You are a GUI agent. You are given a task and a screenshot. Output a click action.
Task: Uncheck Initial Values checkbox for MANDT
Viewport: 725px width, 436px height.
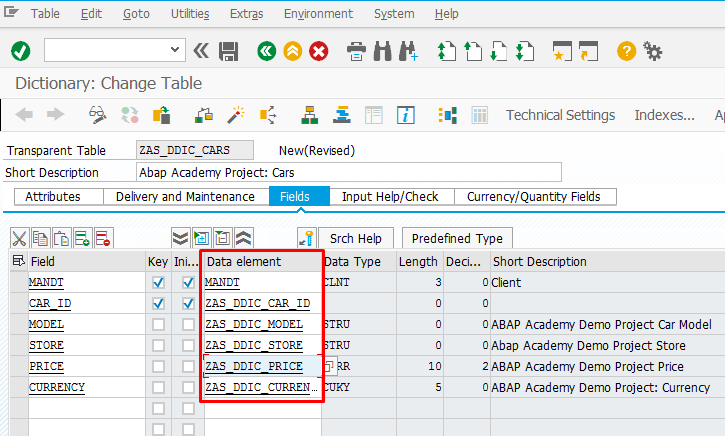(x=188, y=282)
